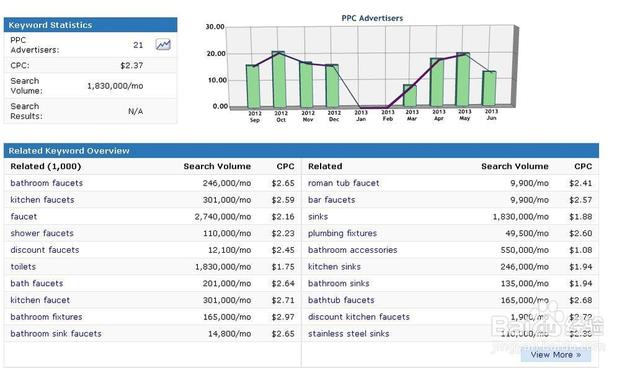Click the $1.08 CPC cell
The height and width of the screenshot is (368, 640).
click(580, 250)
